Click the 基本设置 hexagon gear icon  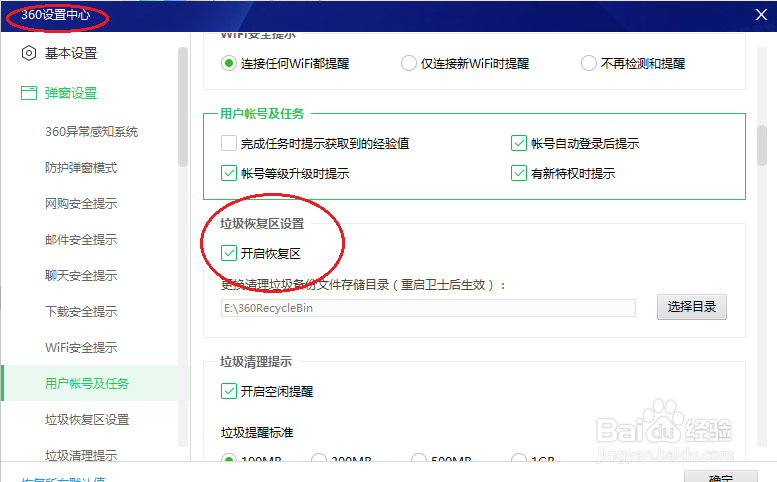tap(29, 53)
